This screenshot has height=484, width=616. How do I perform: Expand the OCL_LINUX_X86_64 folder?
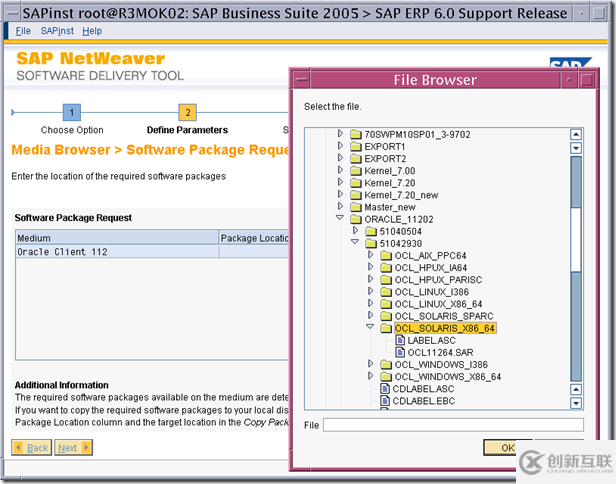pyautogui.click(x=370, y=304)
